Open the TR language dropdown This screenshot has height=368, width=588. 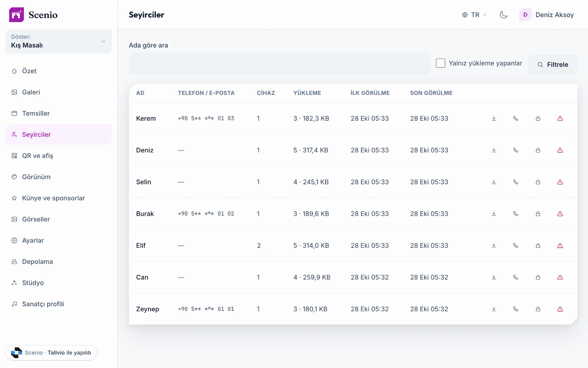click(x=474, y=15)
